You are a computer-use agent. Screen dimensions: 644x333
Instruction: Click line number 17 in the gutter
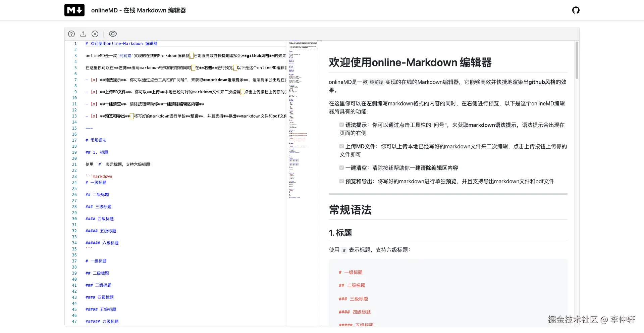coord(74,140)
